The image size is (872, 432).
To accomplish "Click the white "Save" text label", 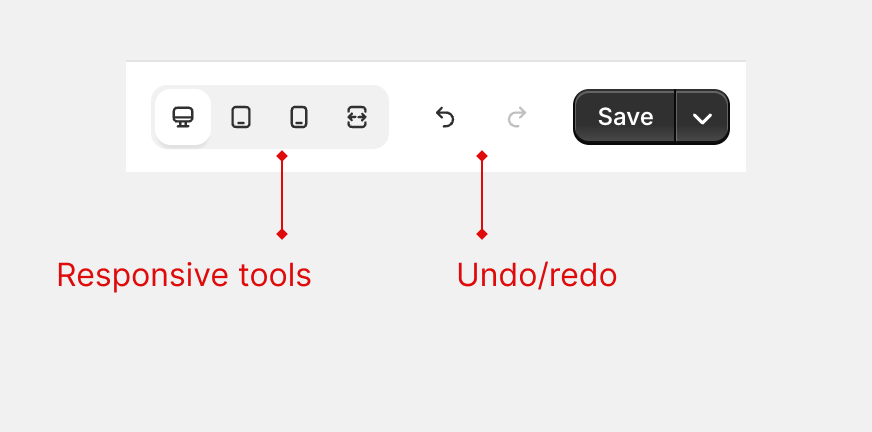I will tap(625, 117).
